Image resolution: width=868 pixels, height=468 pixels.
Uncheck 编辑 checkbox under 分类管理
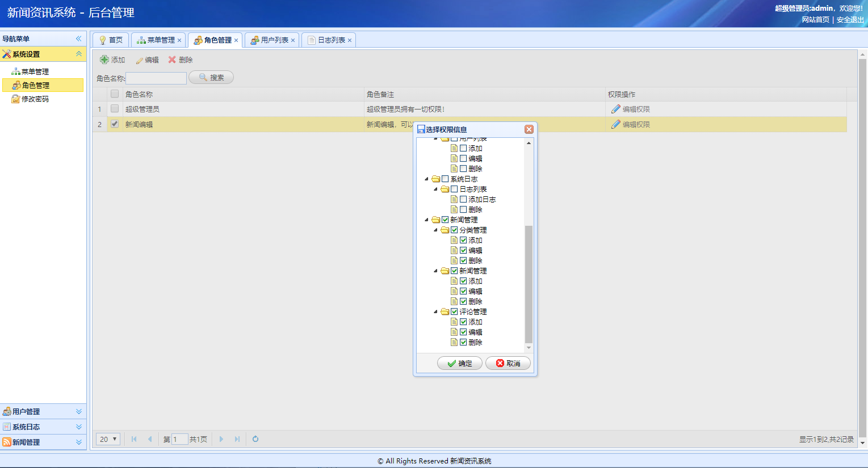pos(463,250)
